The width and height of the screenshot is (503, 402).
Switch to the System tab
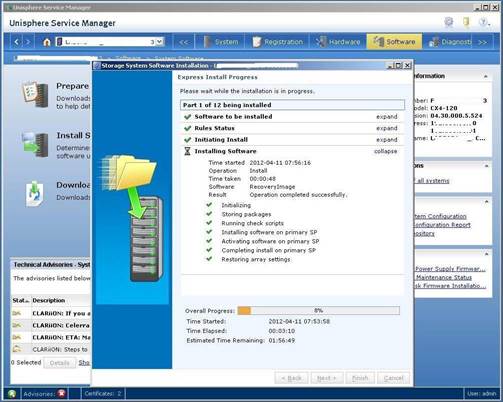click(221, 42)
